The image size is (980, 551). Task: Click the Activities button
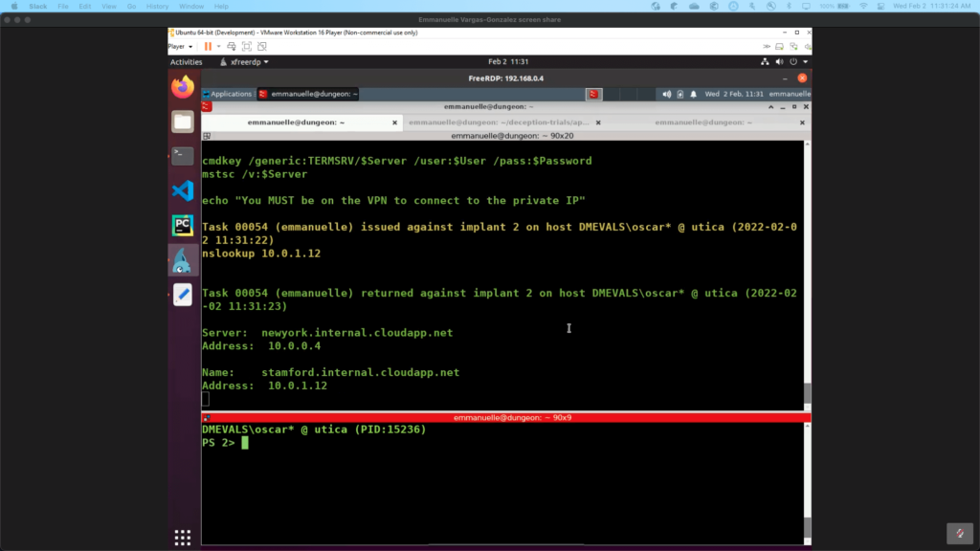[x=186, y=62]
